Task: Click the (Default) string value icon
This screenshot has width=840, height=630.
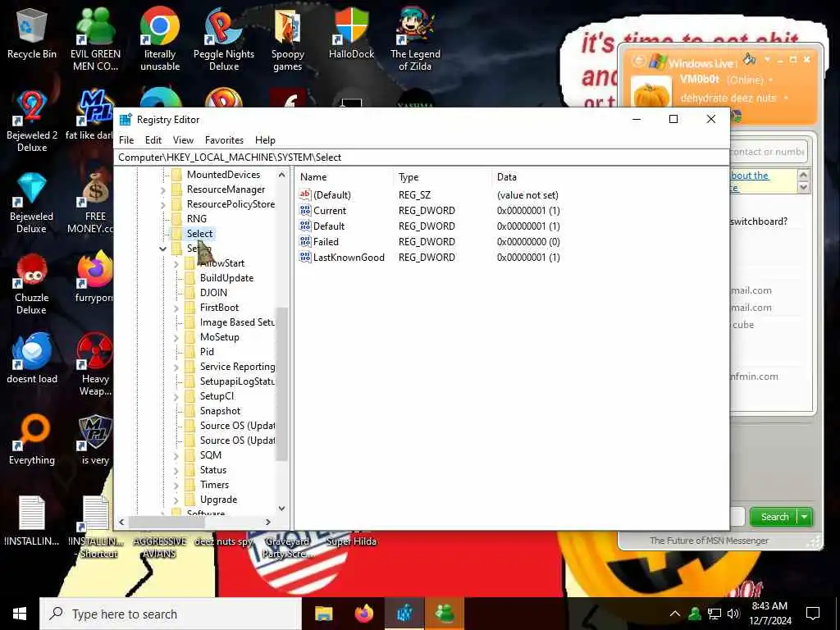Action: click(x=305, y=195)
